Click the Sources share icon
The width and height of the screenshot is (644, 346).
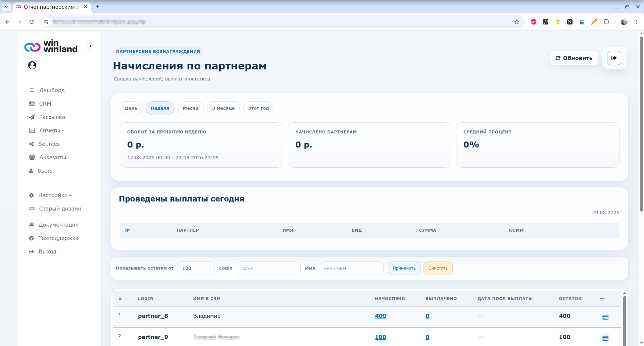32,144
